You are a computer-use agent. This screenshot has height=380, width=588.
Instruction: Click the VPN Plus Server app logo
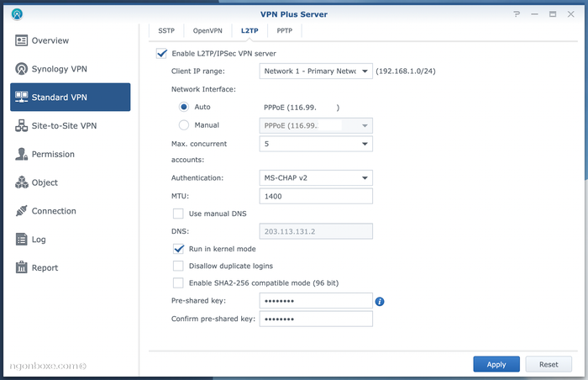point(17,14)
